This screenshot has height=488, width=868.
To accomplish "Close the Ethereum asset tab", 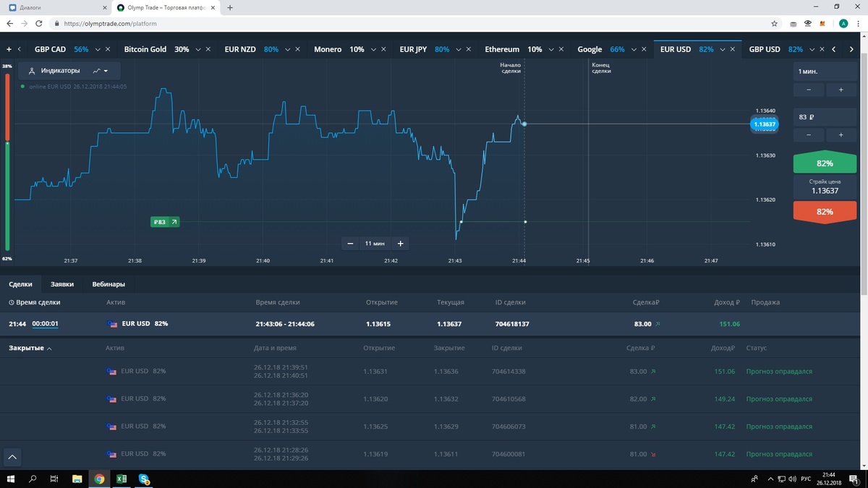I will point(561,49).
